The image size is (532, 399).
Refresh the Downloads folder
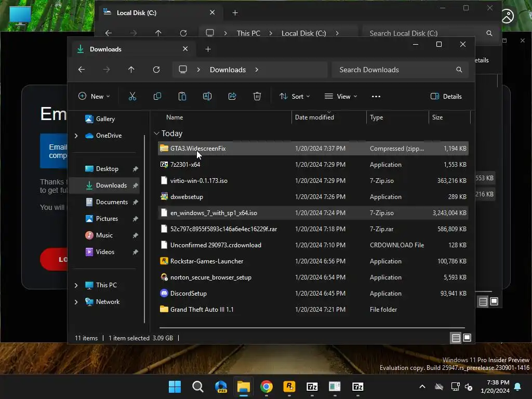(x=156, y=70)
